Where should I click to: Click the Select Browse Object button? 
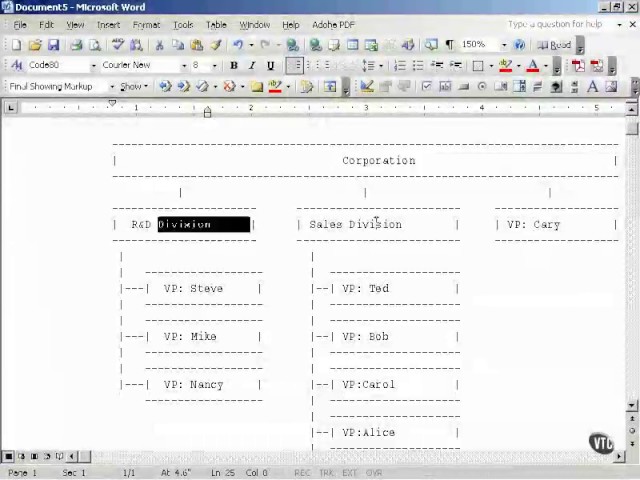point(632,431)
